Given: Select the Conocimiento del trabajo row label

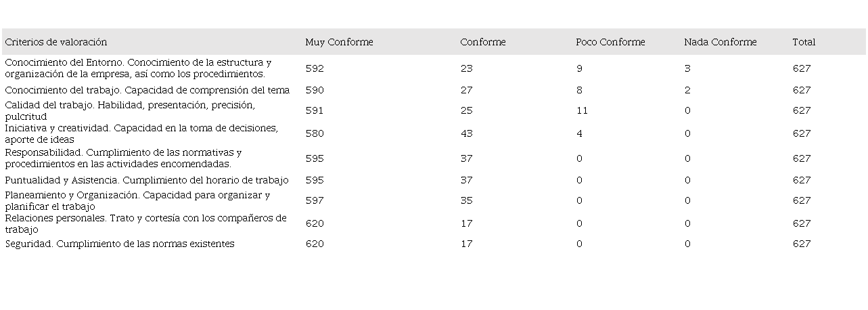Looking at the screenshot, I should tap(147, 90).
